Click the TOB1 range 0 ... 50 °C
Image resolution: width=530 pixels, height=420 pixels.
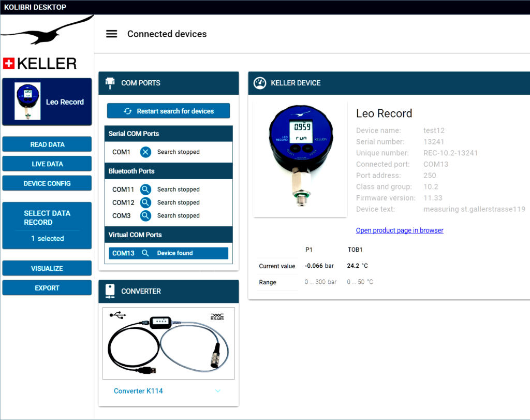[x=360, y=282]
